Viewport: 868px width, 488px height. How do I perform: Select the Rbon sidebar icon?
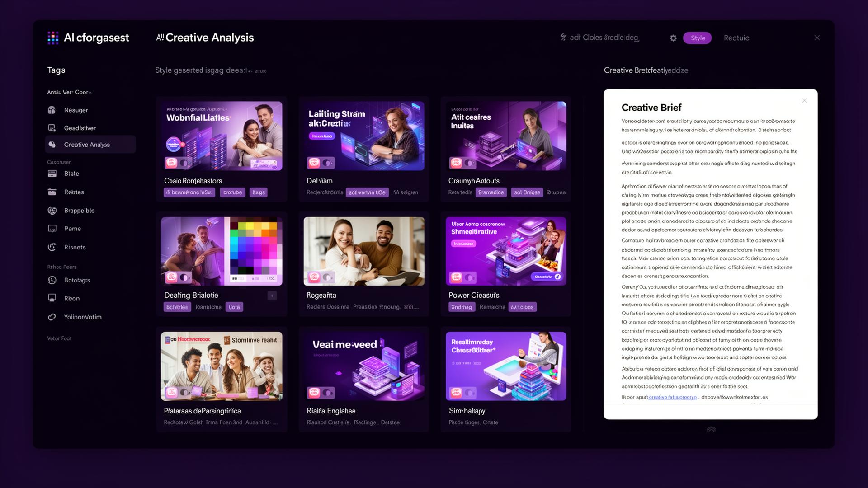pos(52,298)
